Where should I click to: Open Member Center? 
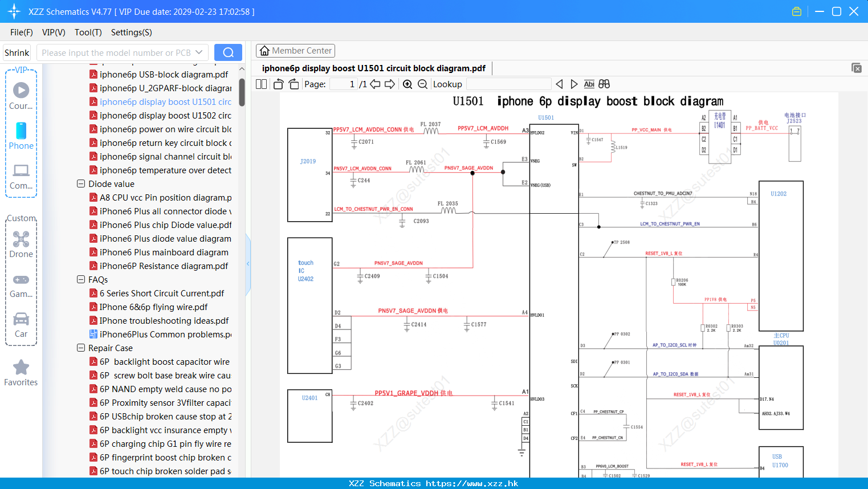pyautogui.click(x=295, y=51)
